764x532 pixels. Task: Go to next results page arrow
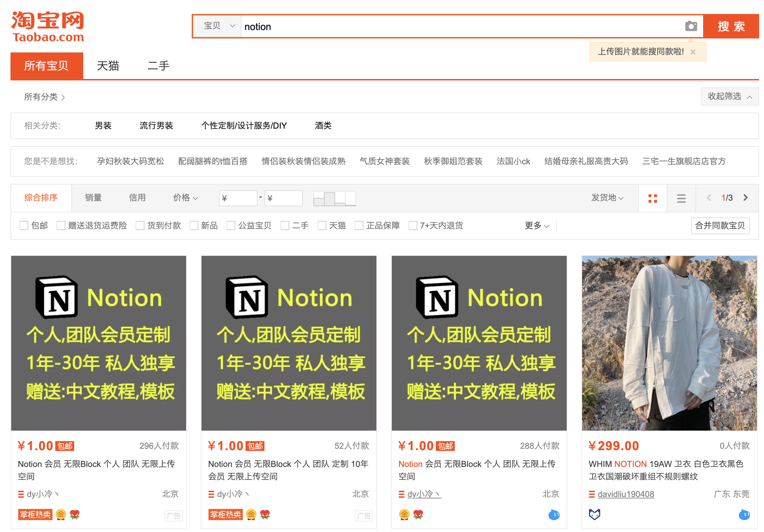tap(745, 198)
